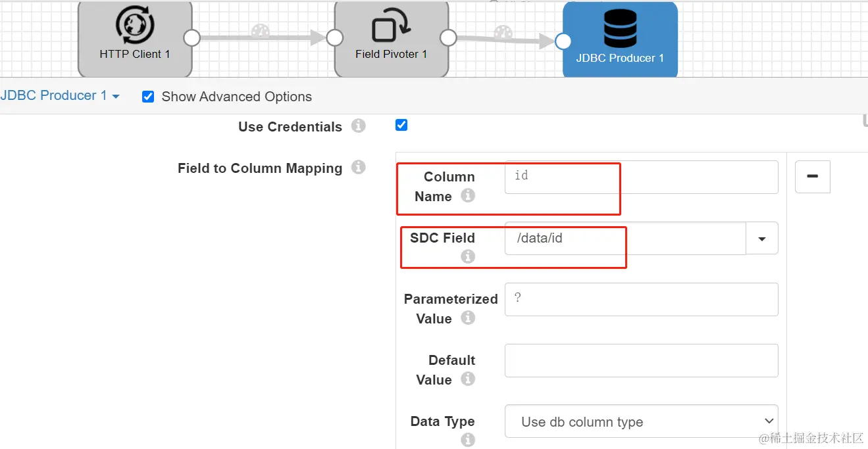This screenshot has width=868, height=449.
Task: Select the JDBC Producer 1 database icon
Action: (620, 28)
